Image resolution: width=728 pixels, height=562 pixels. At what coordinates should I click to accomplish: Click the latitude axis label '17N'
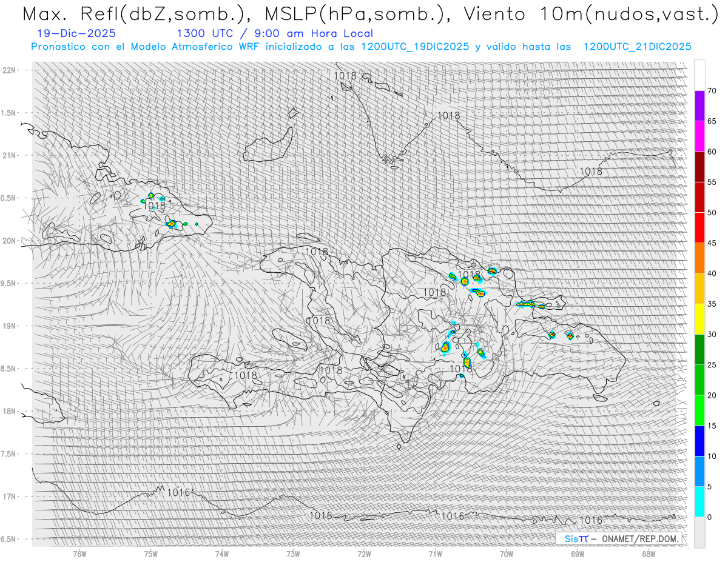10,497
